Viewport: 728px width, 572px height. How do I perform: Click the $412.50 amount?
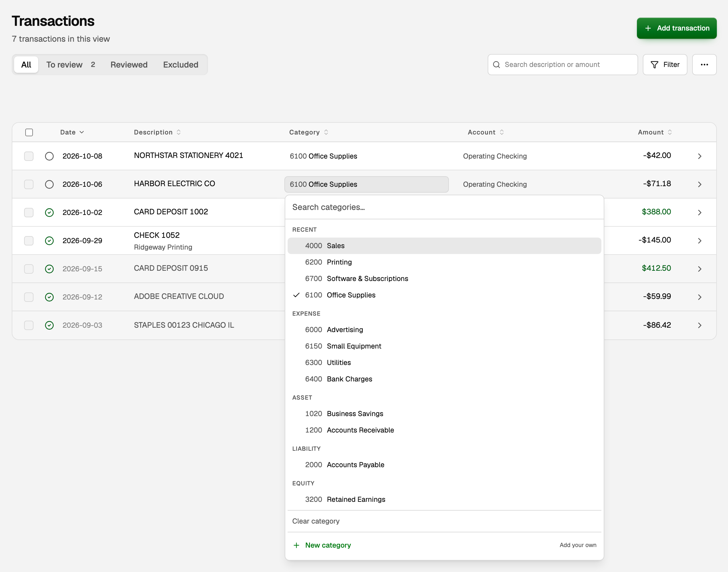656,268
